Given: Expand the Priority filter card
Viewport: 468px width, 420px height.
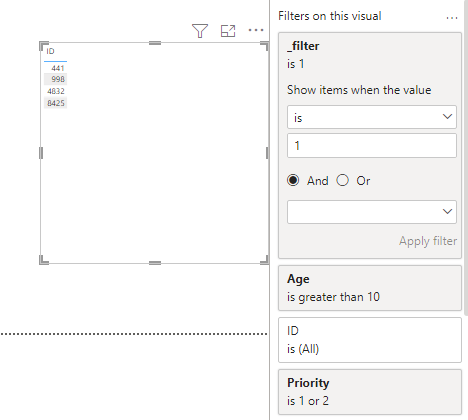Looking at the screenshot, I should 370,392.
